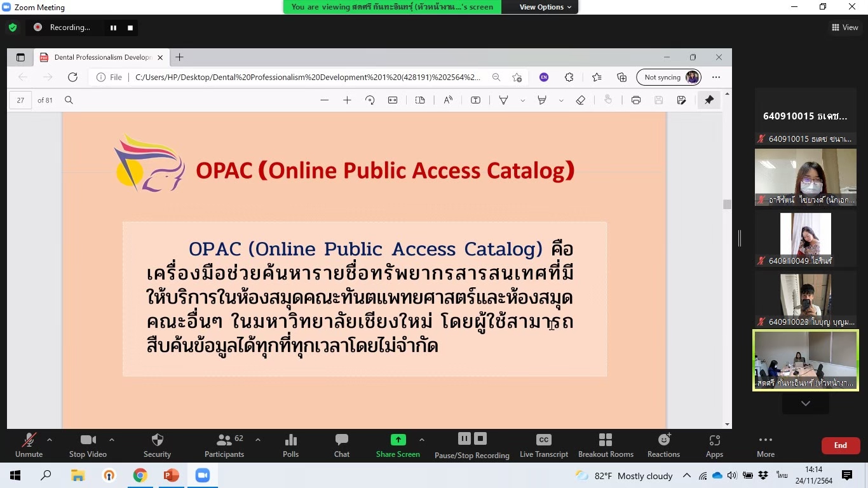This screenshot has width=868, height=488.
Task: Click the red End button
Action: coord(840,445)
